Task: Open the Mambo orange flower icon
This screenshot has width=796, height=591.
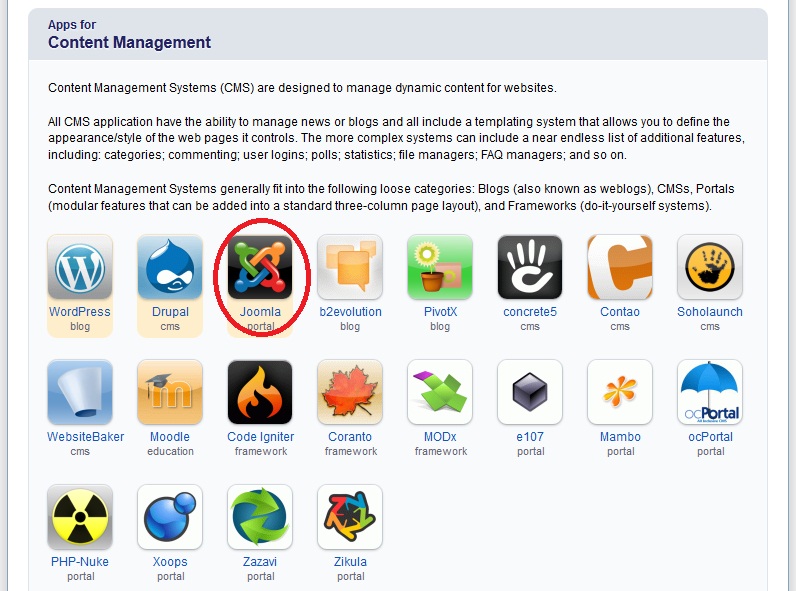Action: click(x=620, y=392)
